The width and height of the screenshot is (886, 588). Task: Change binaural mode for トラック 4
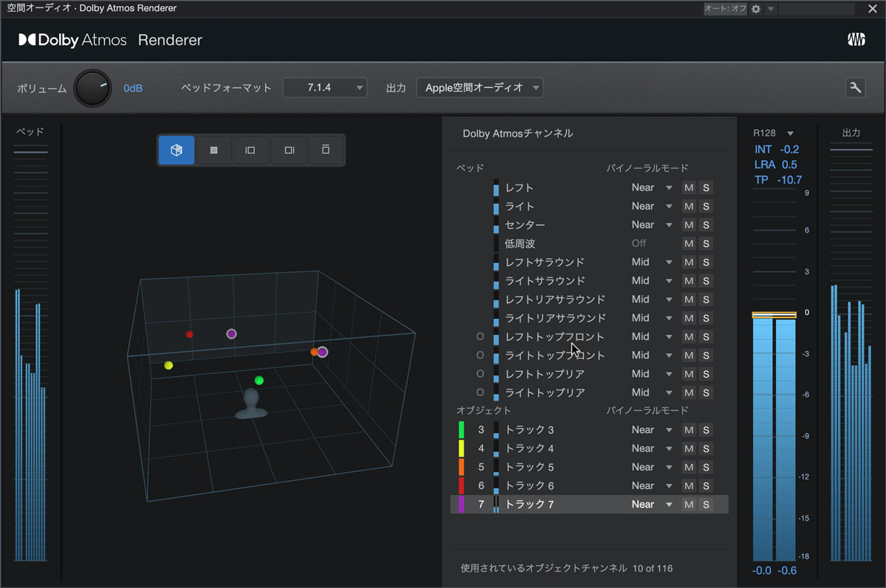(x=652, y=449)
